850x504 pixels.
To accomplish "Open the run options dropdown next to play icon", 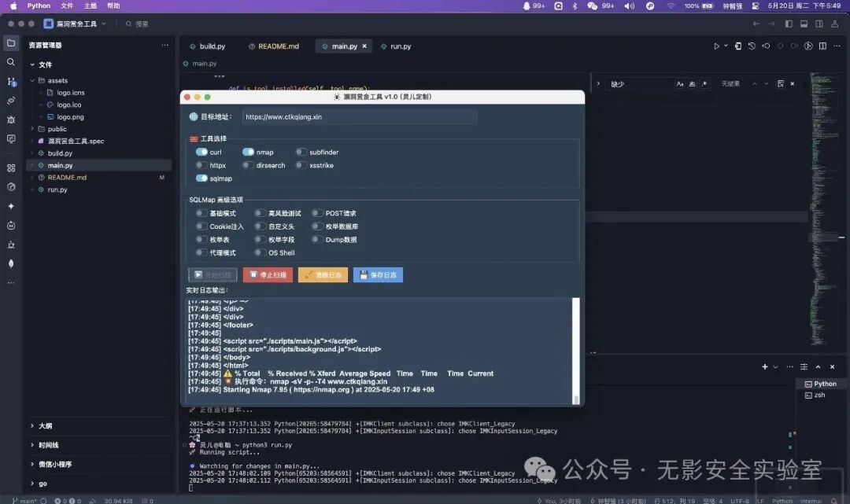I will tap(726, 46).
